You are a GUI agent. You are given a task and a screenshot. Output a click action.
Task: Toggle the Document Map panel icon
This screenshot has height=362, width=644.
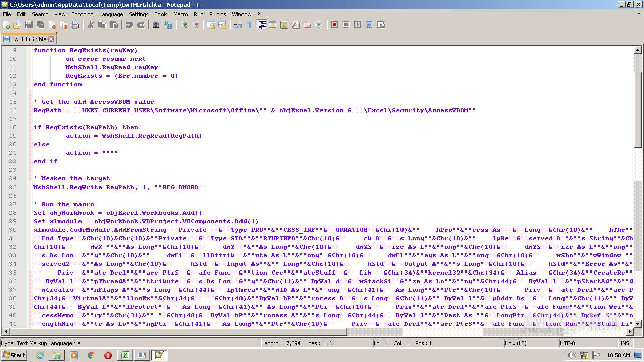click(284, 25)
